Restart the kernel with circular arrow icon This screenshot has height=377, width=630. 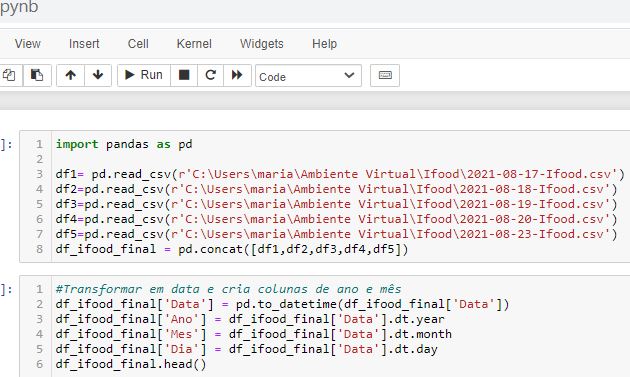coord(211,75)
